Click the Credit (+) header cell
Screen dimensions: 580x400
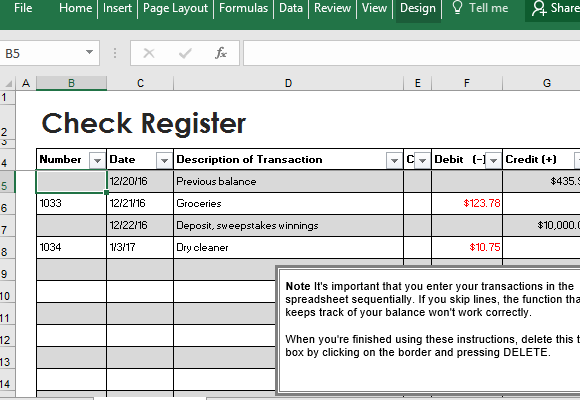click(541, 159)
